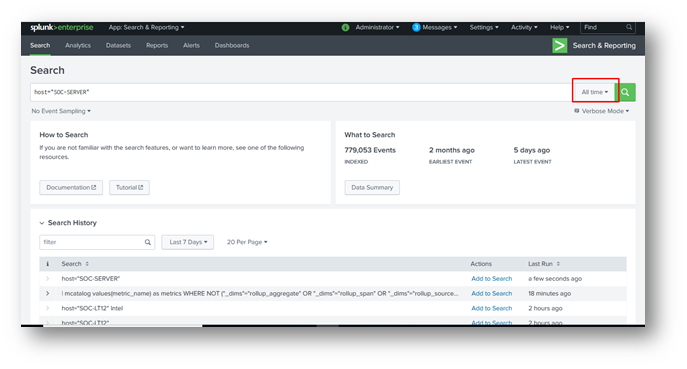This screenshot has width=687, height=369.
Task: Click the Actions column header
Action: (x=481, y=264)
